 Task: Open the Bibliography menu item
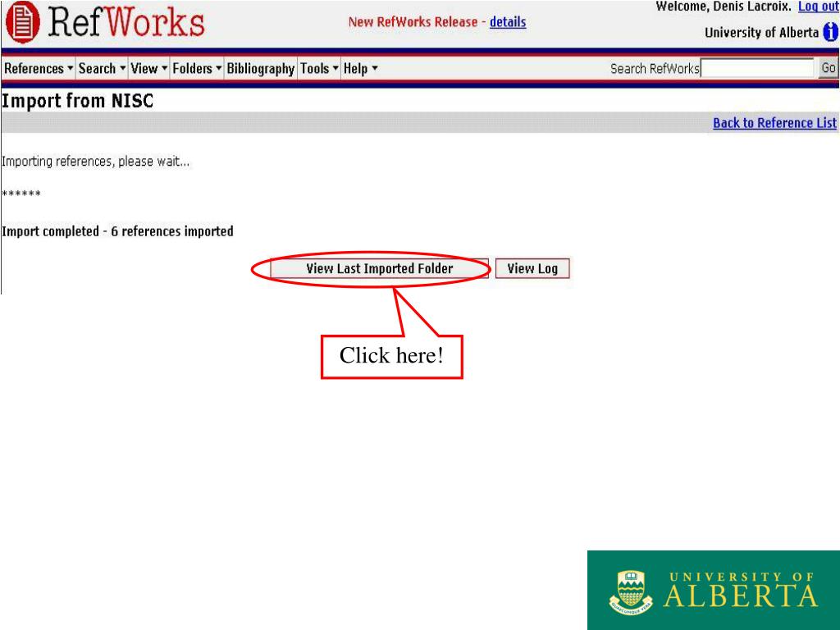260,69
